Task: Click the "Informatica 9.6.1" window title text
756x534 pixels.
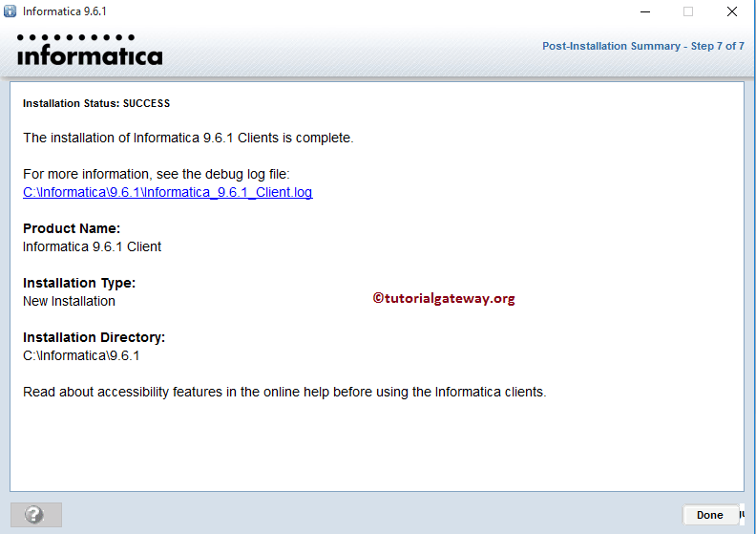Action: [x=65, y=11]
